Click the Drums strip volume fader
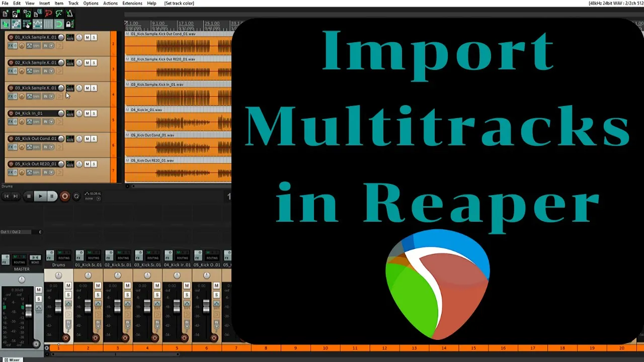Image resolution: width=644 pixels, height=362 pixels. (58, 307)
